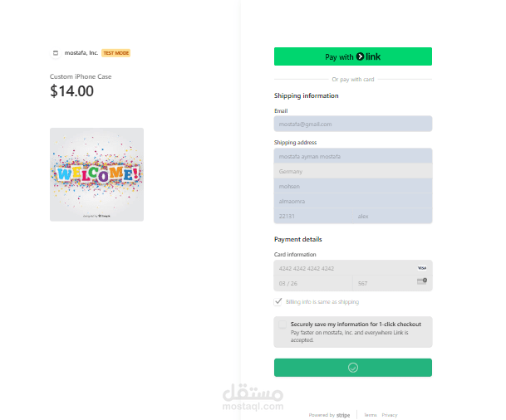Image resolution: width=506 pixels, height=420 pixels.
Task: Uncheck Billing info is same as shipping
Action: coord(278,301)
